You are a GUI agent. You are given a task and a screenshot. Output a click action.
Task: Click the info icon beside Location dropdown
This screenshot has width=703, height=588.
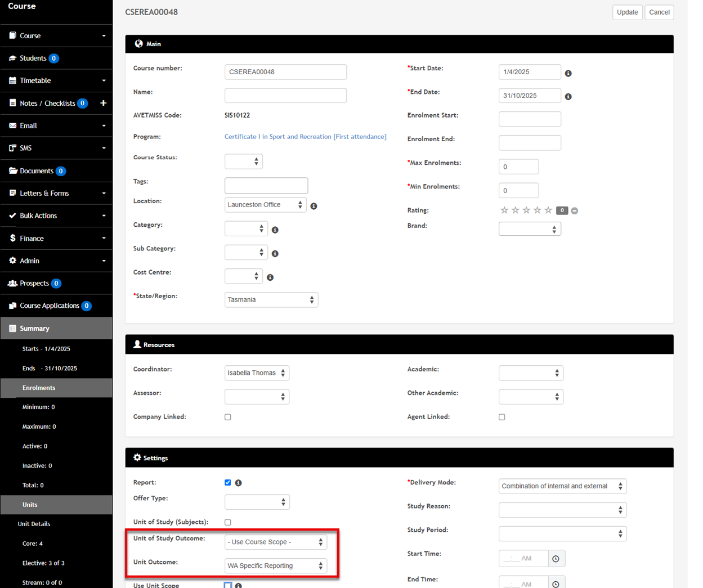(x=314, y=206)
